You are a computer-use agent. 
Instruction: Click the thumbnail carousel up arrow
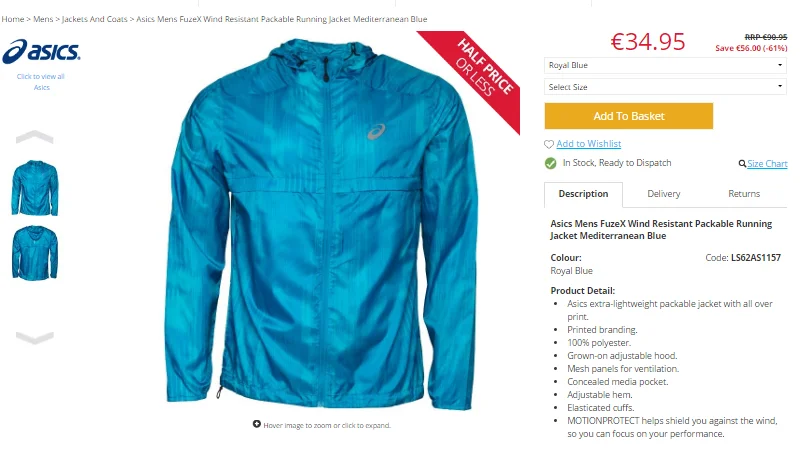tap(35, 137)
